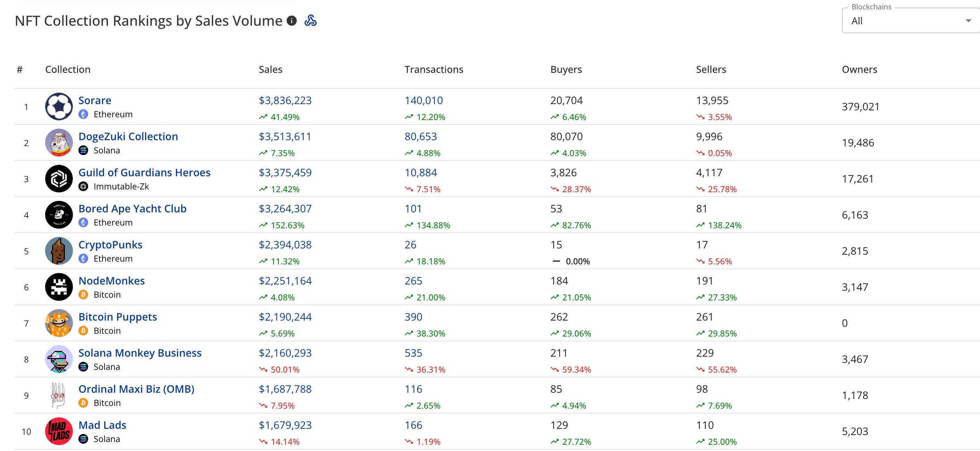Click the Blockchains dropdown arrow

click(x=968, y=21)
